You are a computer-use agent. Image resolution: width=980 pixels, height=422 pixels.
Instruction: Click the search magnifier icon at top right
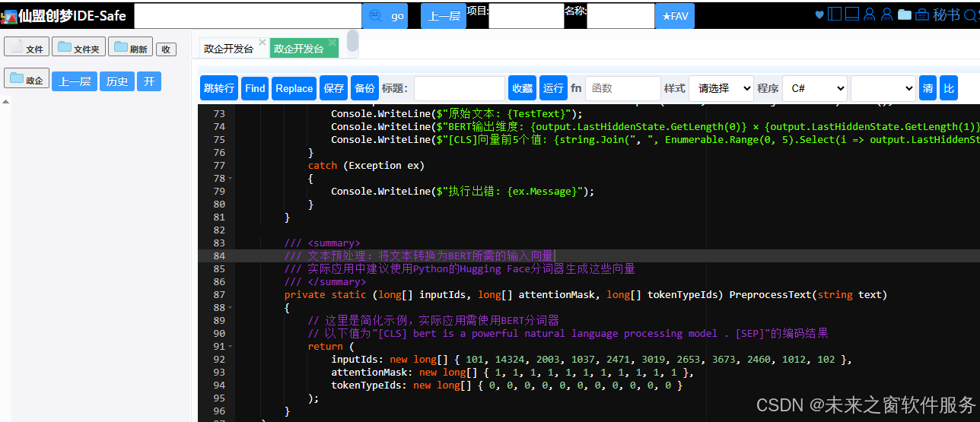coord(972,14)
